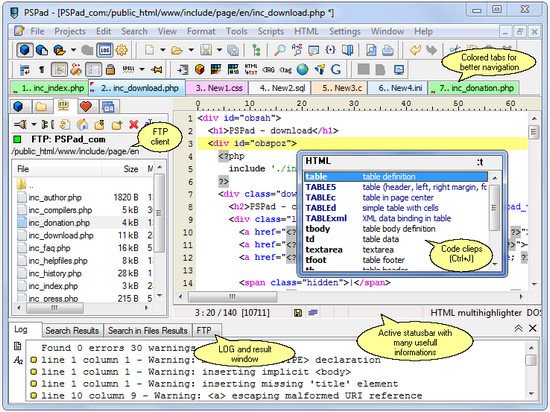This screenshot has width=550, height=412.
Task: Click the print icon
Action: click(388, 50)
